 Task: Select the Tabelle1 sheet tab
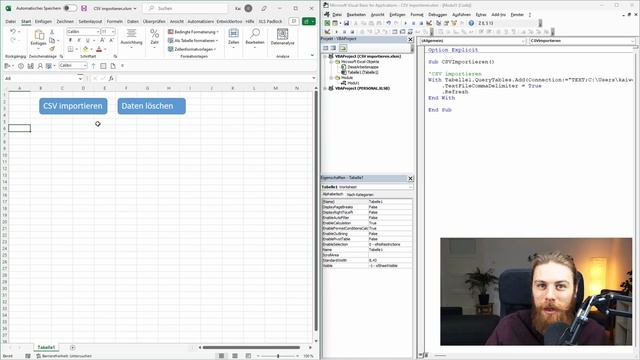[46, 347]
